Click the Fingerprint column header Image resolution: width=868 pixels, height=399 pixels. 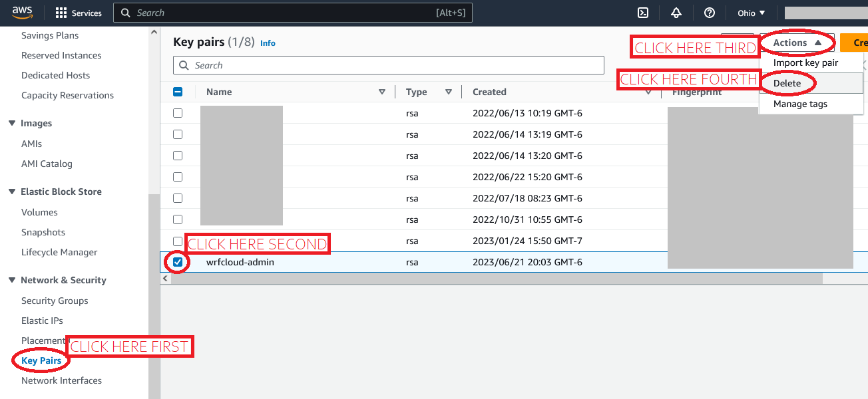point(697,92)
